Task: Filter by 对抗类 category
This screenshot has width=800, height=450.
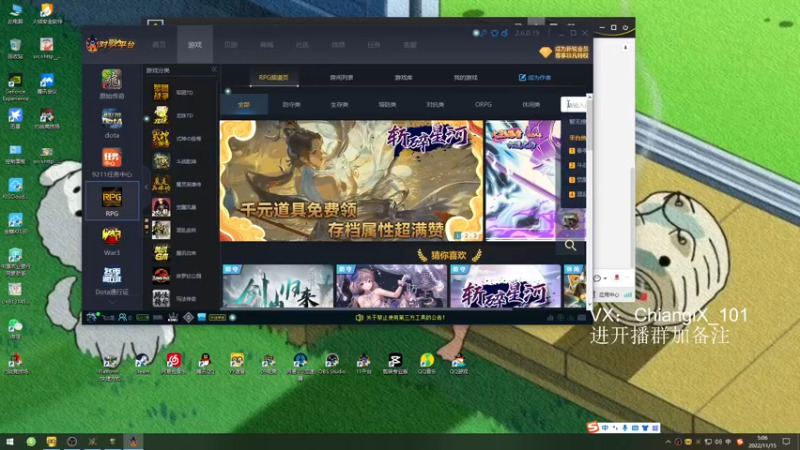Action: coord(435,104)
